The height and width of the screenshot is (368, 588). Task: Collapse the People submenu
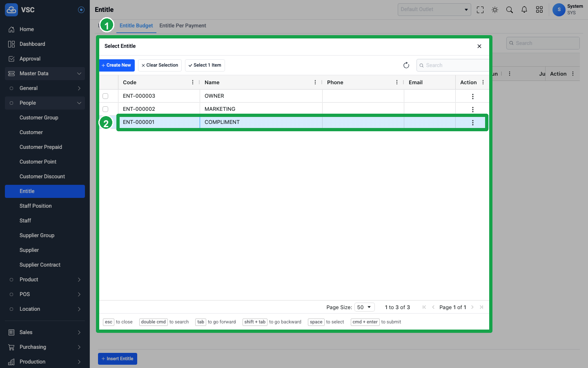point(45,103)
